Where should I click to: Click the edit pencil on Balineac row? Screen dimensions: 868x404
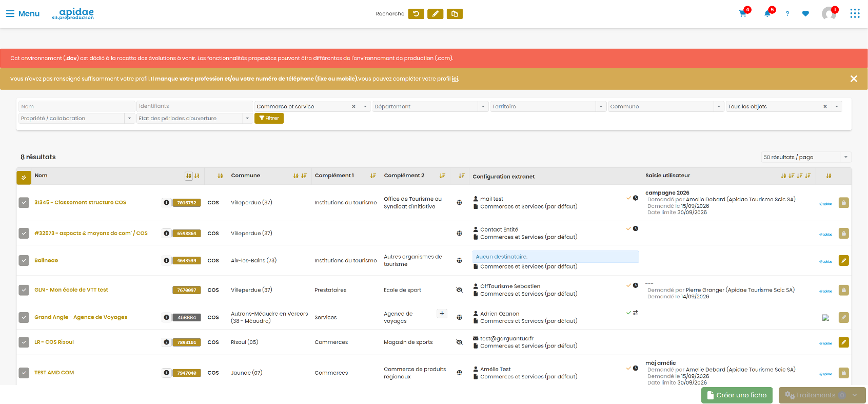click(843, 261)
